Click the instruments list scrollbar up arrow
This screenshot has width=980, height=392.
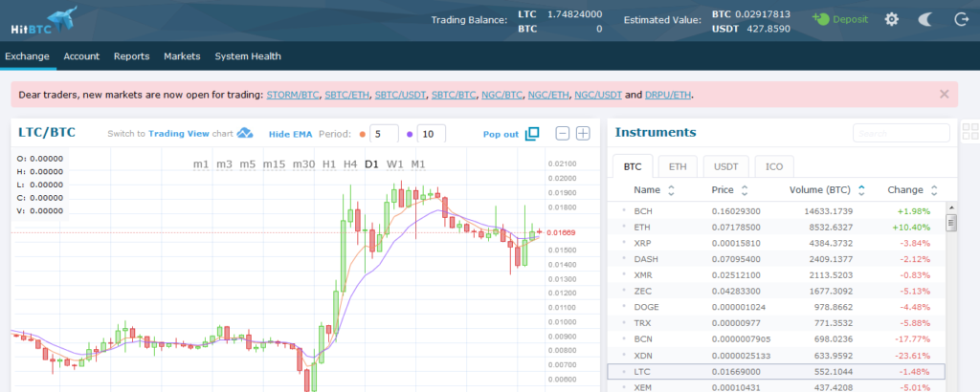point(951,207)
